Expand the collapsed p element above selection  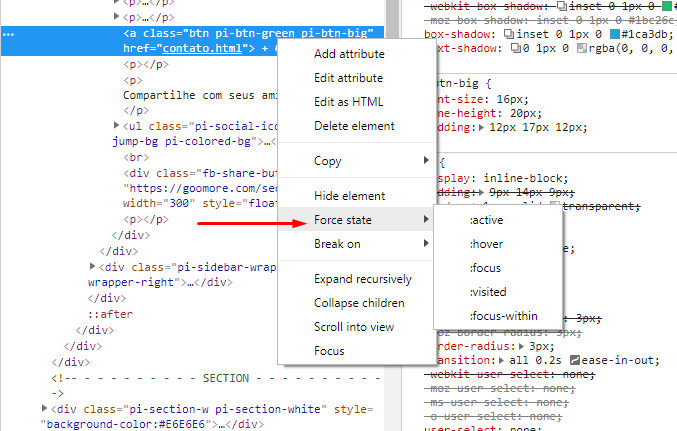click(116, 16)
